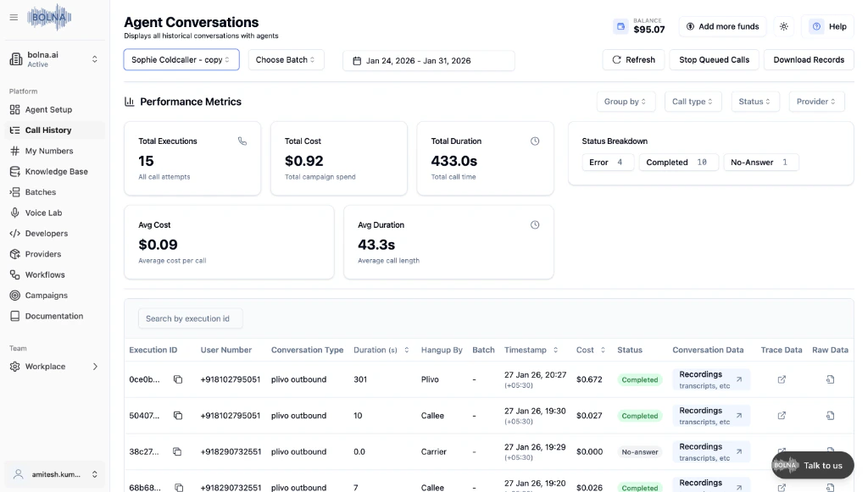
Task: Download Raw Data for the first row
Action: 829,379
